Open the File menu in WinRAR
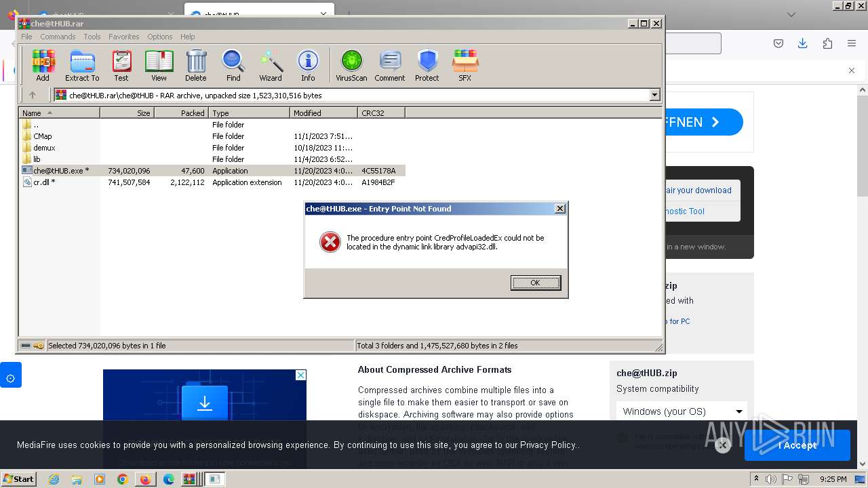868x488 pixels. [26, 37]
